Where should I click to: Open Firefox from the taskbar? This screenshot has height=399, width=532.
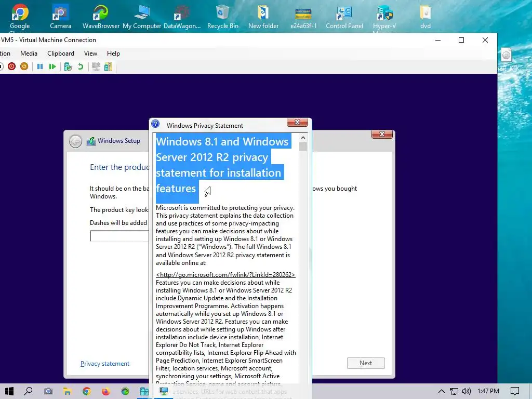point(106,391)
